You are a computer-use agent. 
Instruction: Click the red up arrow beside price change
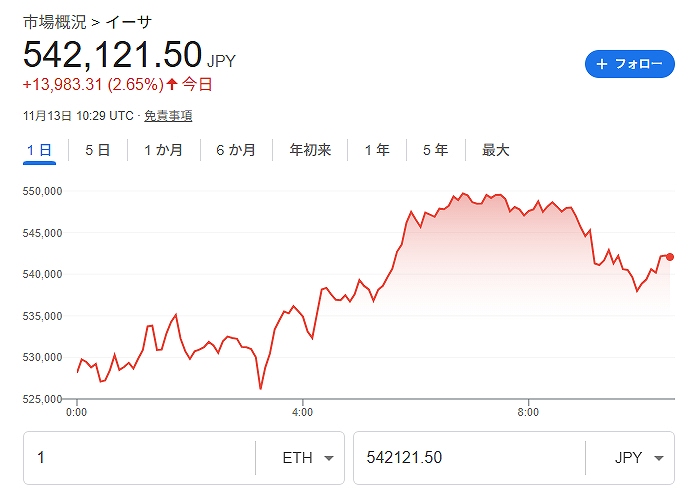(172, 84)
